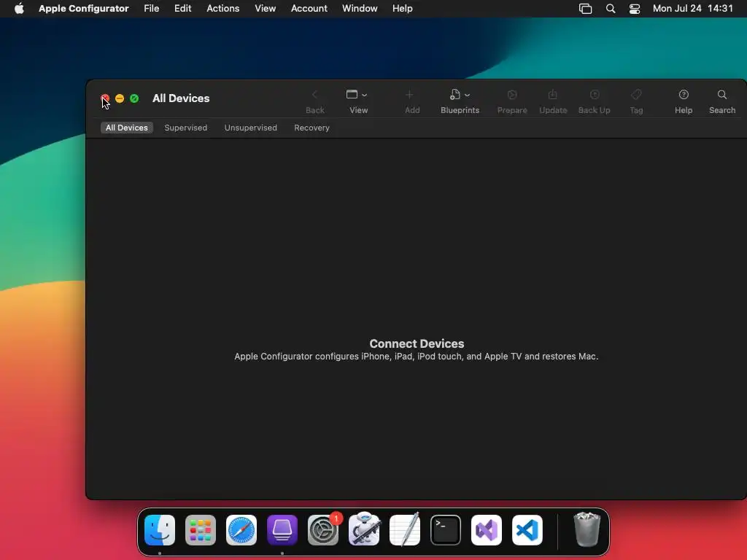747x560 pixels.
Task: Open Control Center in menu bar
Action: [x=635, y=9]
